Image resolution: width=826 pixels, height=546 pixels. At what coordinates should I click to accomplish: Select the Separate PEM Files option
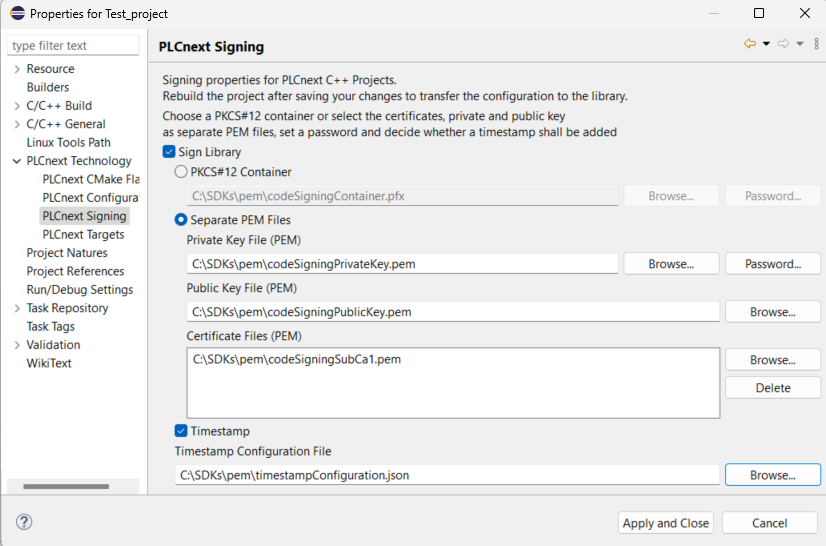pyautogui.click(x=181, y=220)
